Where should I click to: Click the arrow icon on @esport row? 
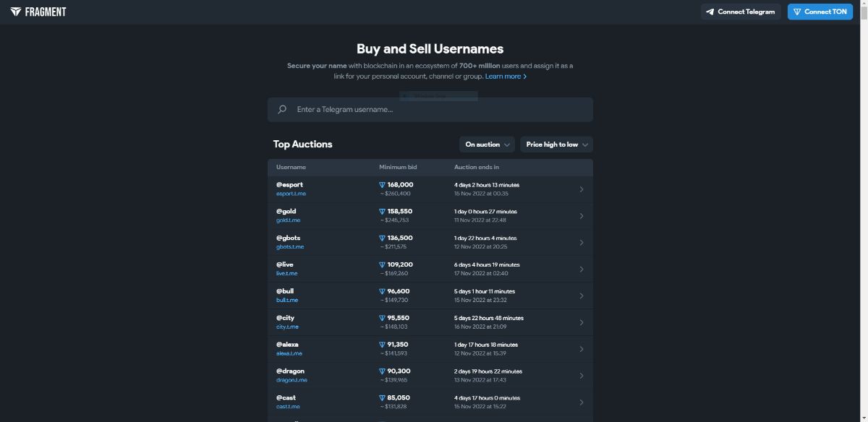tap(582, 189)
